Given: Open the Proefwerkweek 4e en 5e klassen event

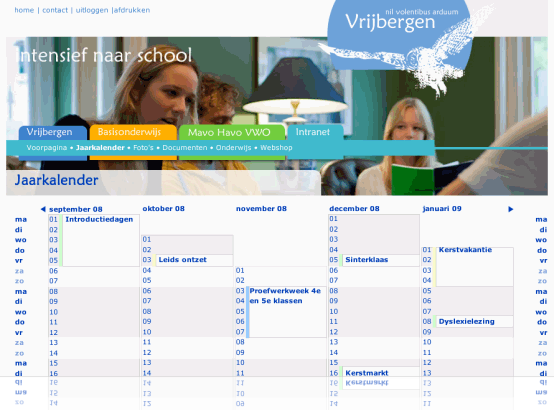Looking at the screenshot, I should 287,312.
